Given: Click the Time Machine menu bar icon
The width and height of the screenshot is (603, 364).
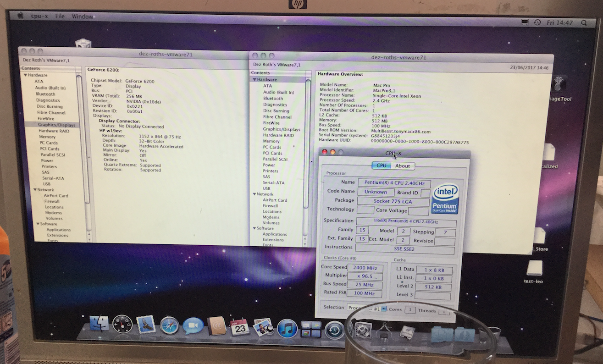Looking at the screenshot, I should tap(538, 22).
